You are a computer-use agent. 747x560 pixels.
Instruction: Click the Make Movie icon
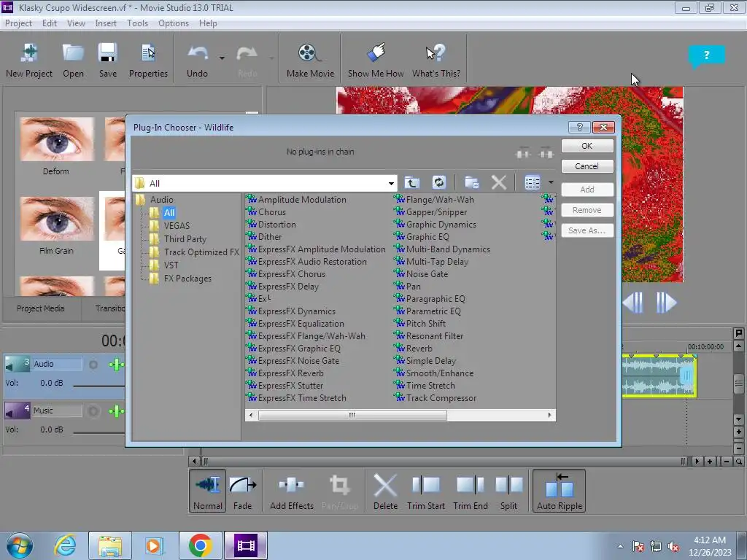click(x=310, y=60)
